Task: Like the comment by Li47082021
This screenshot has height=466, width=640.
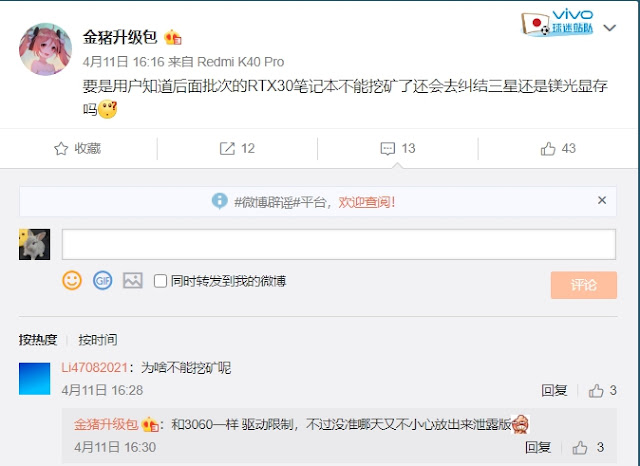Action: (x=596, y=391)
